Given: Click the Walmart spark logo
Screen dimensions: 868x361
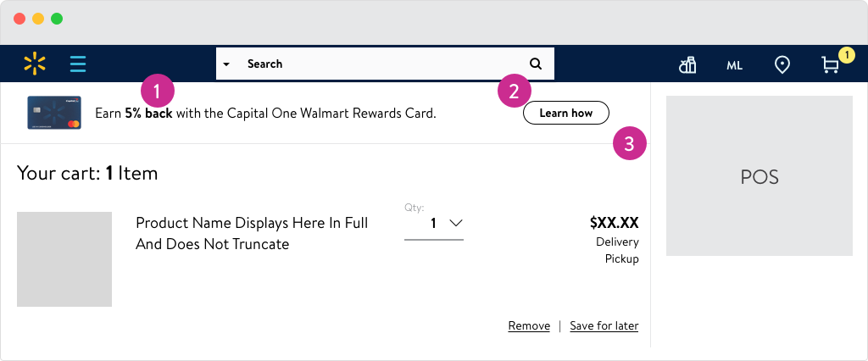Looking at the screenshot, I should (x=34, y=64).
